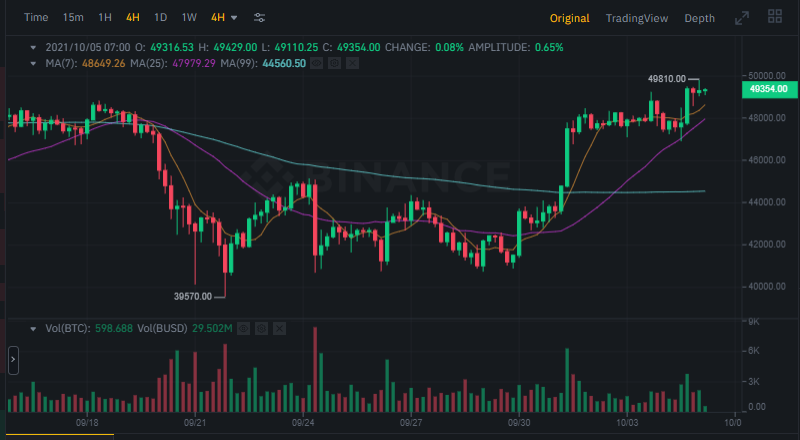Select the 15m timeframe
The image size is (800, 440).
tap(73, 18)
